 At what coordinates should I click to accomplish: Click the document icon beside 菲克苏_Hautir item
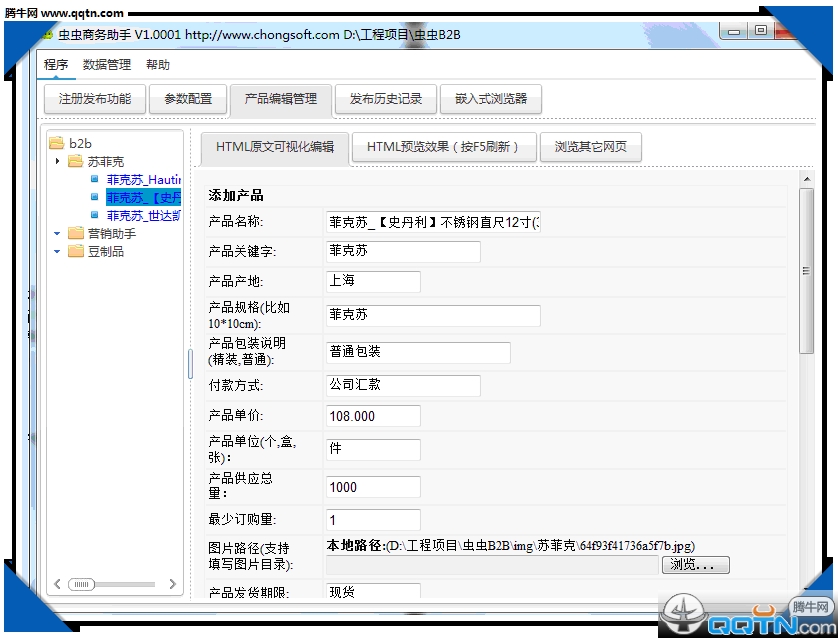tap(95, 179)
